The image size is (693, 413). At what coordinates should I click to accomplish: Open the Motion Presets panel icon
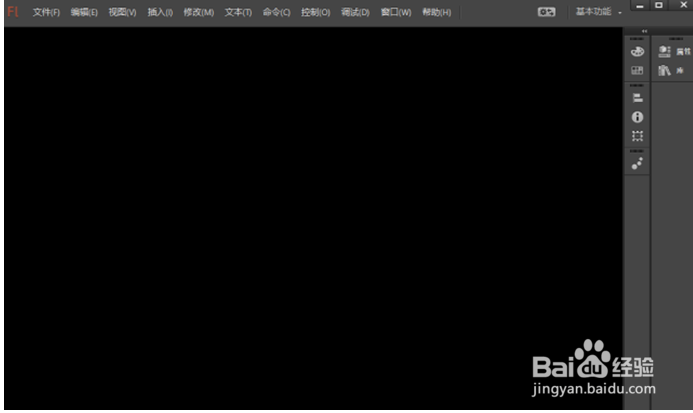[637, 164]
